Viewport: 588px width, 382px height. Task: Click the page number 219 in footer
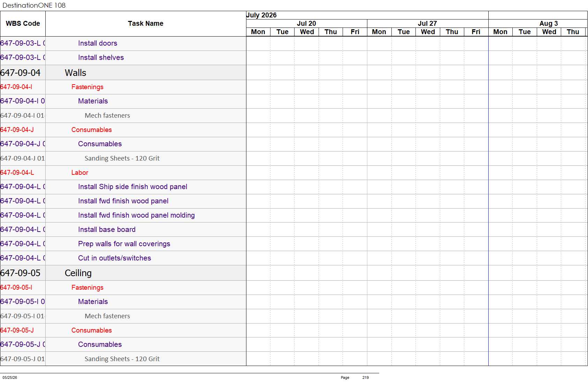point(365,377)
